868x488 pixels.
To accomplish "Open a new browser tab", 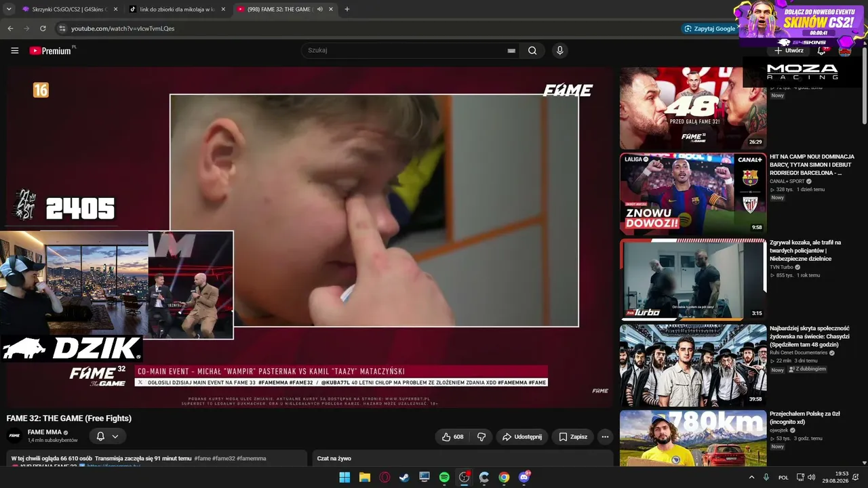I will tap(347, 9).
